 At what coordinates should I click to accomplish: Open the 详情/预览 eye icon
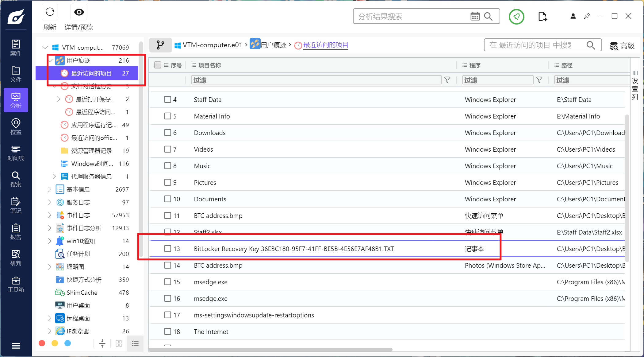click(79, 12)
